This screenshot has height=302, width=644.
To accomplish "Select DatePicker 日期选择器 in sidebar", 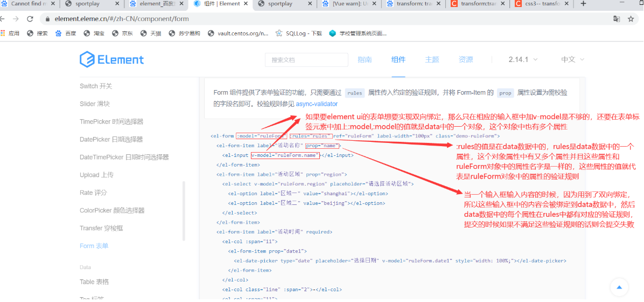I will click(x=111, y=139).
